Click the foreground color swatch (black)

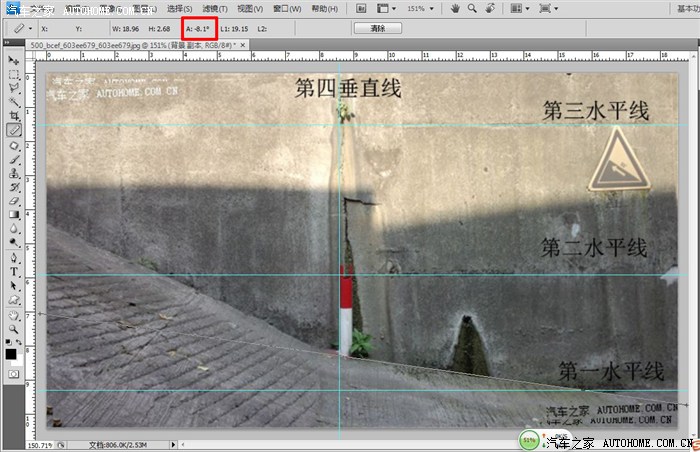click(11, 354)
